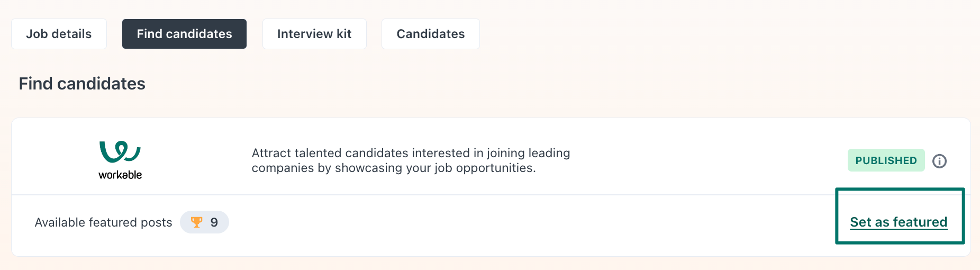
Task: Click the Set as featured link
Action: pyautogui.click(x=899, y=222)
